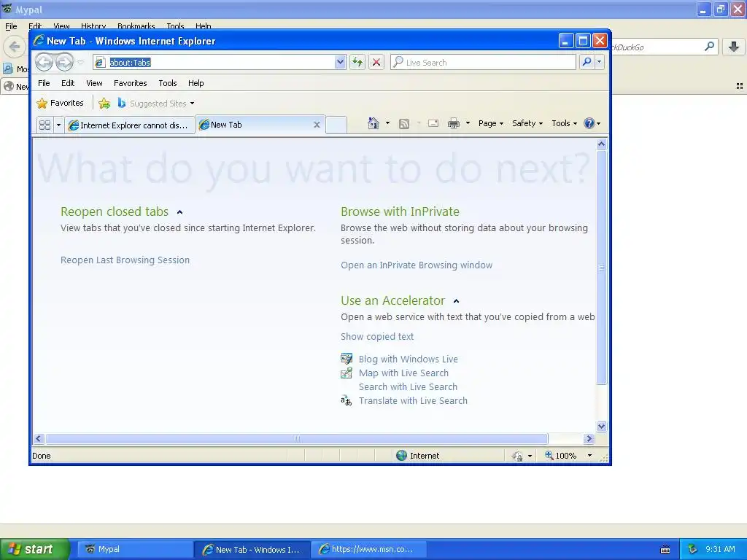This screenshot has width=747, height=560.
Task: Click the 100% zoom level button
Action: 561,456
